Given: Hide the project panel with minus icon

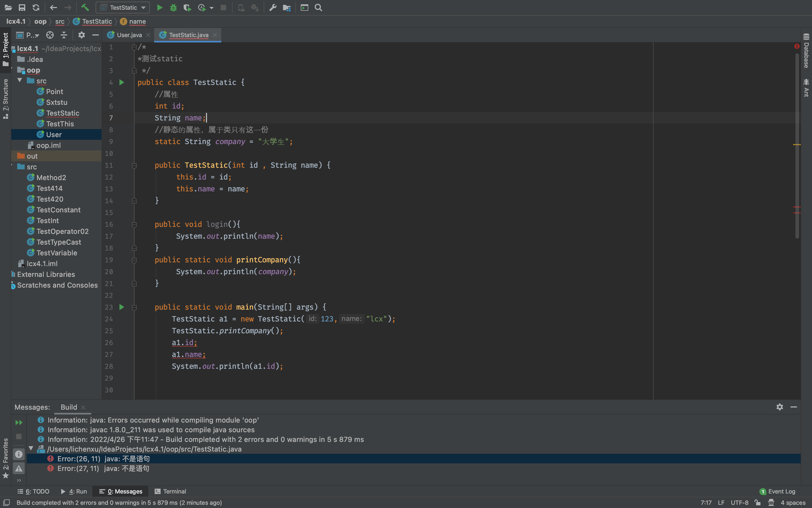Looking at the screenshot, I should coord(96,35).
